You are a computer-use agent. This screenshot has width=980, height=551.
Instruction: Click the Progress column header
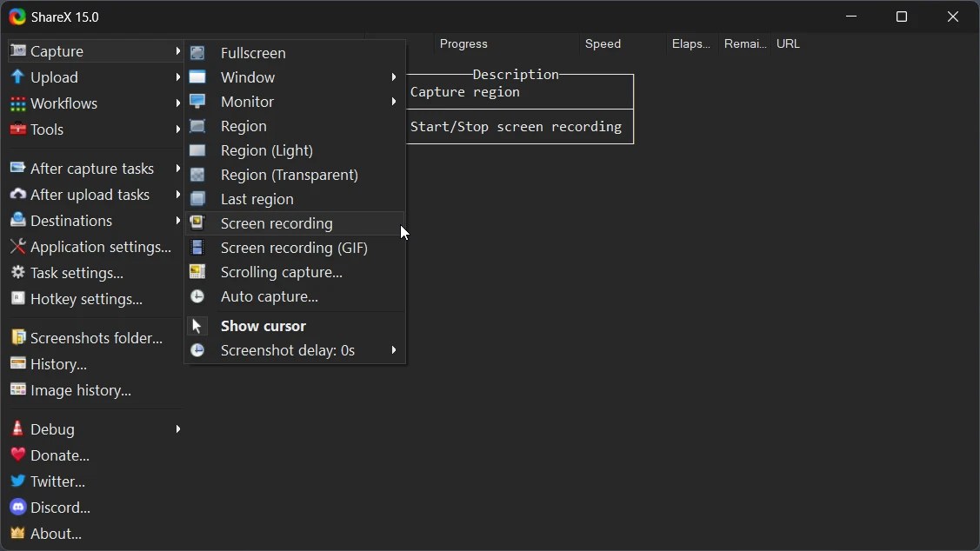[507, 43]
